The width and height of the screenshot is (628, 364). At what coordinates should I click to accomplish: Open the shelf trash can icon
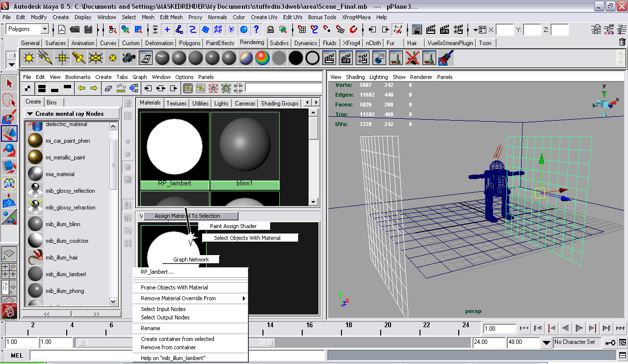click(622, 43)
